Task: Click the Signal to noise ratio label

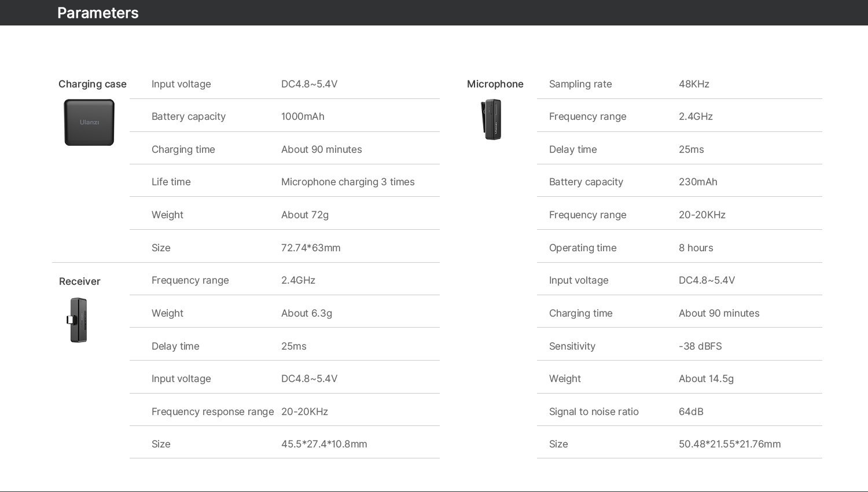Action: (x=594, y=412)
